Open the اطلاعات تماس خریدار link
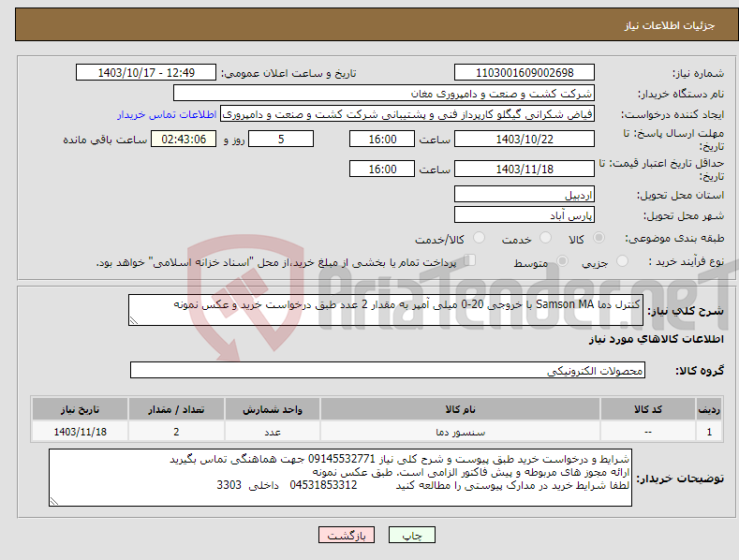 click(x=167, y=114)
